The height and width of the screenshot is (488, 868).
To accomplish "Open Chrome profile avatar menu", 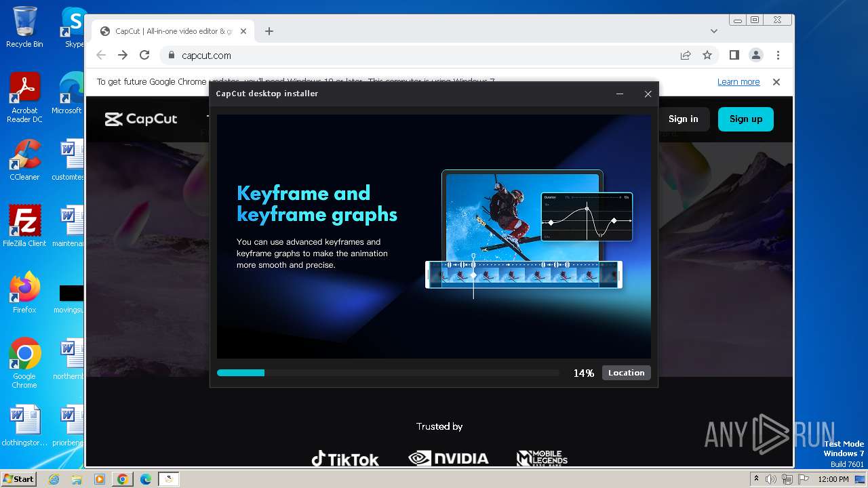I will click(x=756, y=56).
